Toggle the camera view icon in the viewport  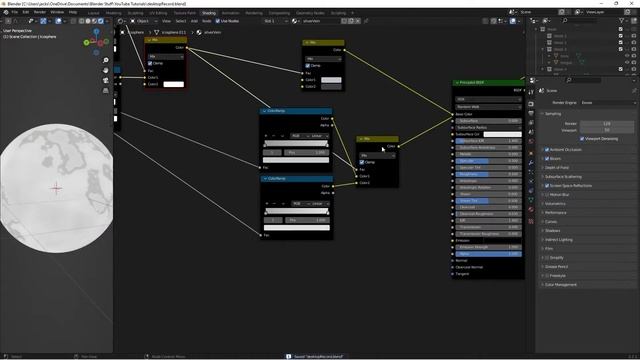click(106, 80)
